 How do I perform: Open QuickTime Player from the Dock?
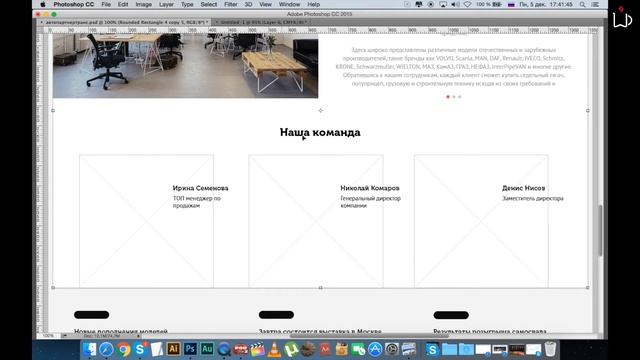[x=224, y=349]
